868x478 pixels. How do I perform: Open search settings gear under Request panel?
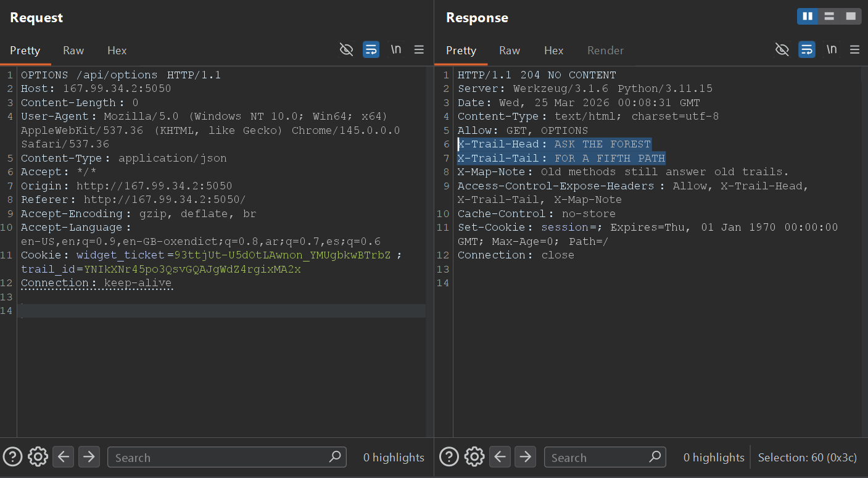[x=38, y=457]
